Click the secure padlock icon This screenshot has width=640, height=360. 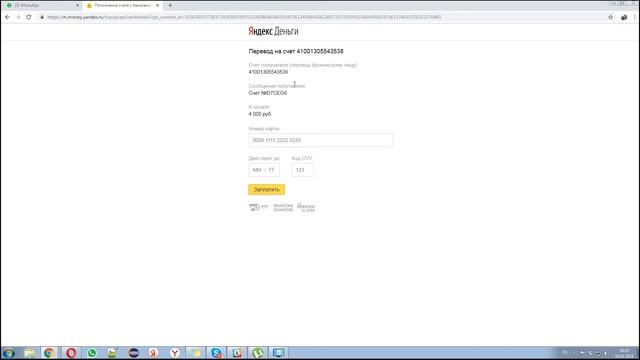(x=42, y=17)
